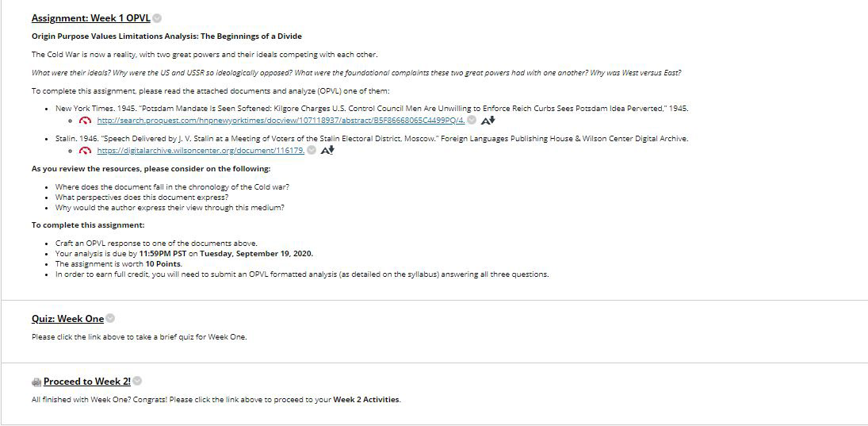Click the printer icon beside Proceed to Week 2
The width and height of the screenshot is (868, 426).
[36, 382]
